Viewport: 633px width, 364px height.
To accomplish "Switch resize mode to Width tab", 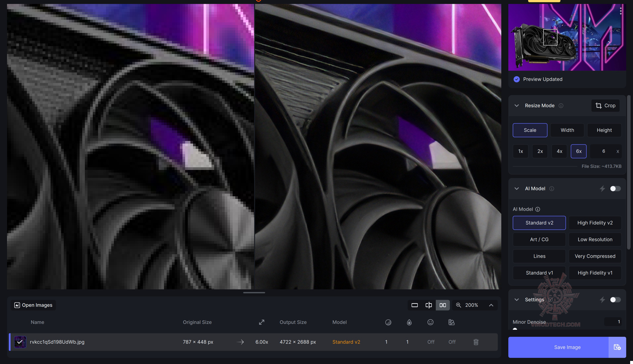I will tap(567, 130).
